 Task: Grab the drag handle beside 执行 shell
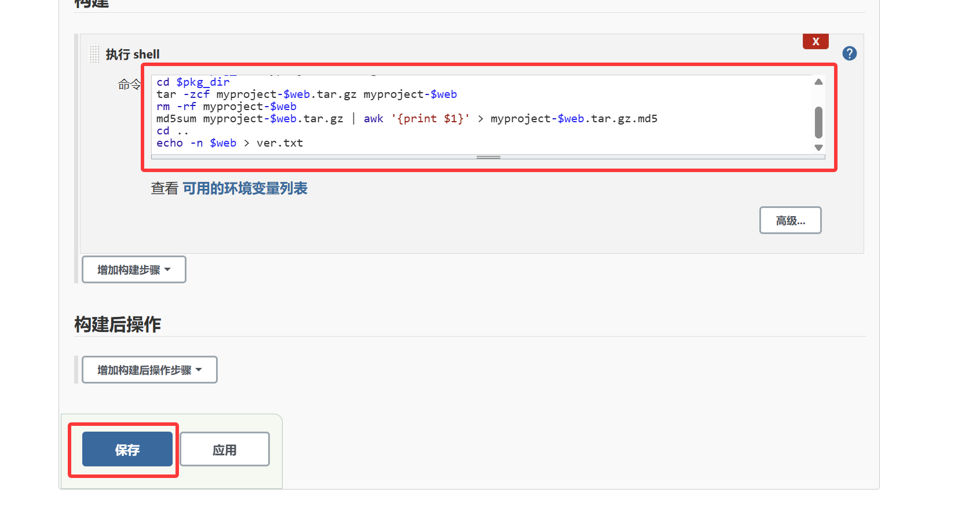tap(94, 54)
